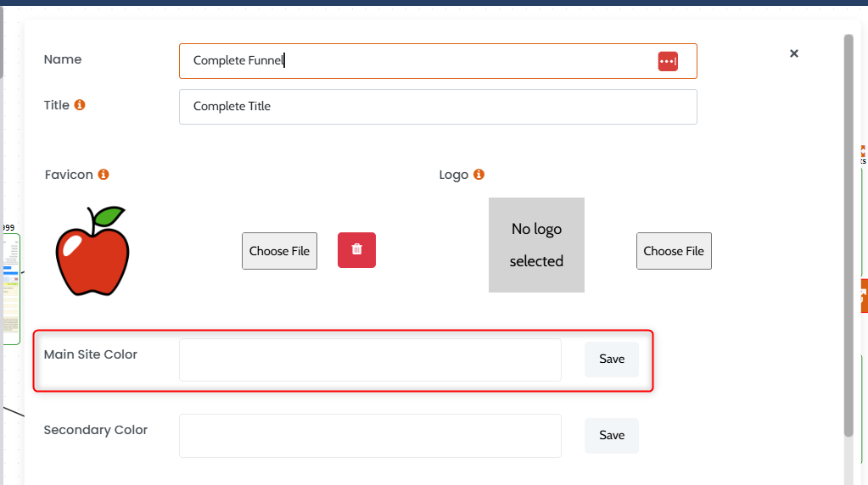Save the Main Site Color

tap(611, 360)
